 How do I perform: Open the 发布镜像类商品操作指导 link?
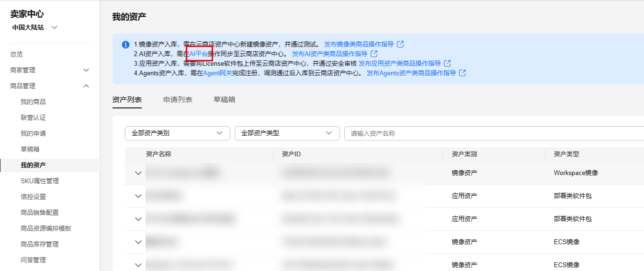click(x=359, y=44)
